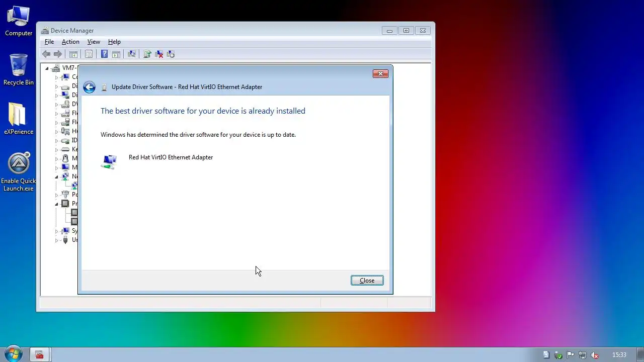Click the action pane toolbar icon beside Help

(x=116, y=54)
